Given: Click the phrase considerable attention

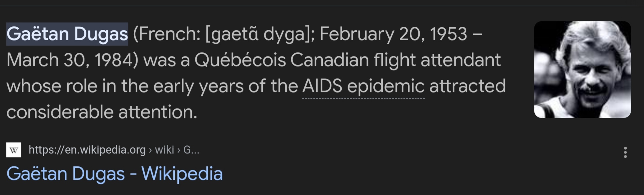Looking at the screenshot, I should 102,112.
